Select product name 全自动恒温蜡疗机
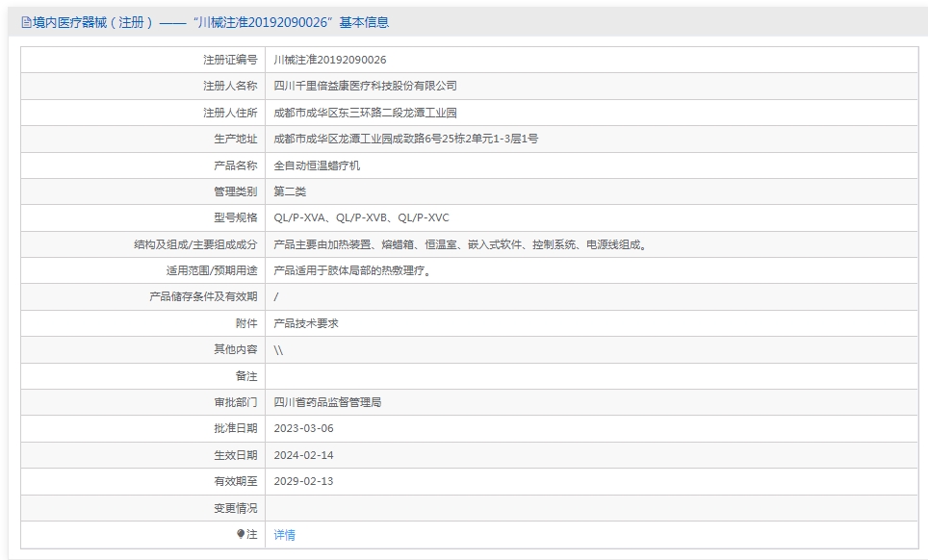The image size is (928, 560). [x=317, y=165]
